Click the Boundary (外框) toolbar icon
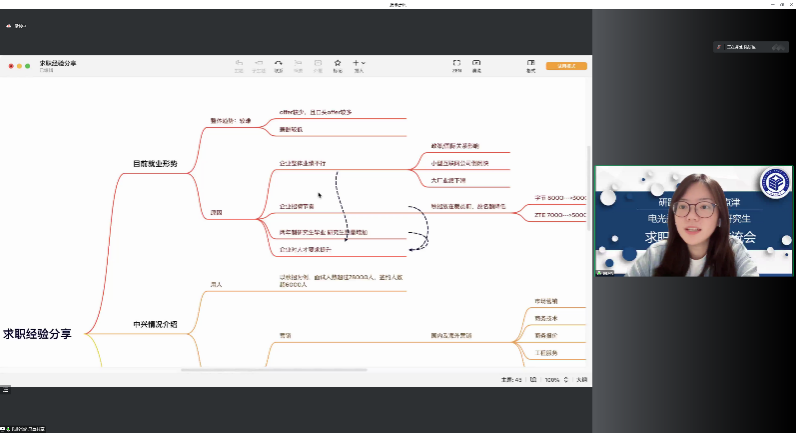 (318, 64)
